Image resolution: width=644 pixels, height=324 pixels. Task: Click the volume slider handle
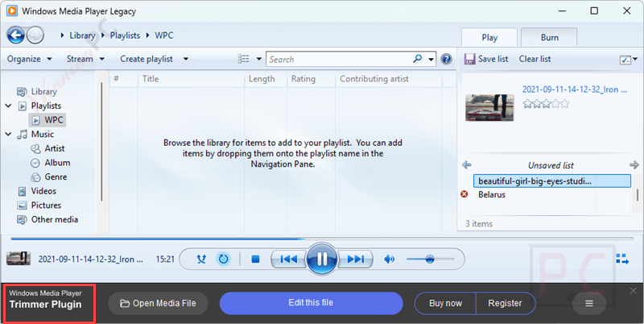pos(430,259)
